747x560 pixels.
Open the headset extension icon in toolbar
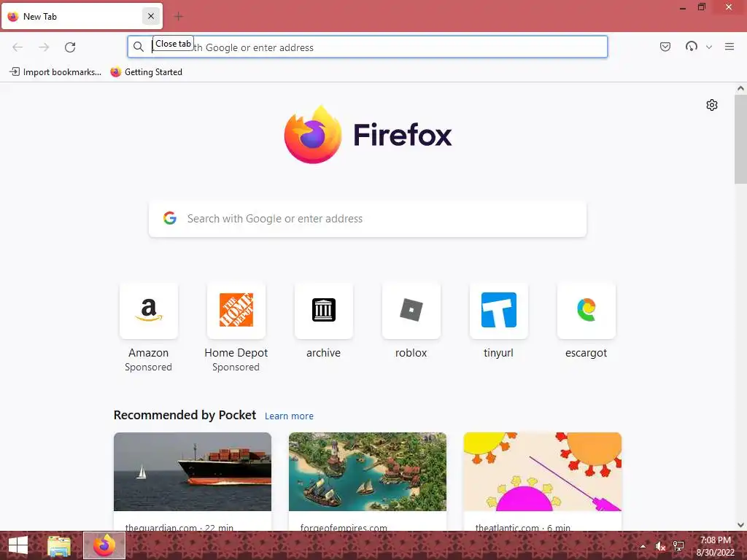click(692, 46)
